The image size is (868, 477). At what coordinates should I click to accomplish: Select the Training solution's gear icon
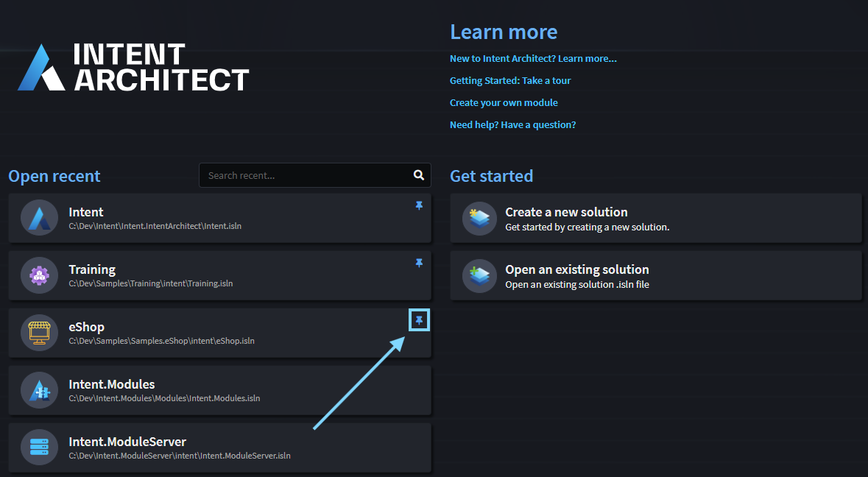(38, 275)
